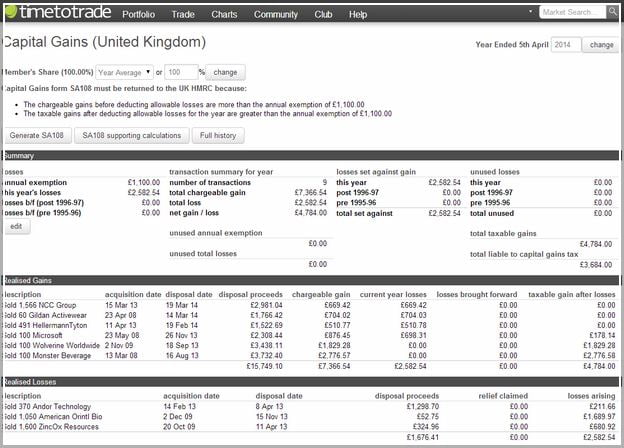624x448 pixels.
Task: Click SA108 supporting calculations button
Action: (132, 135)
